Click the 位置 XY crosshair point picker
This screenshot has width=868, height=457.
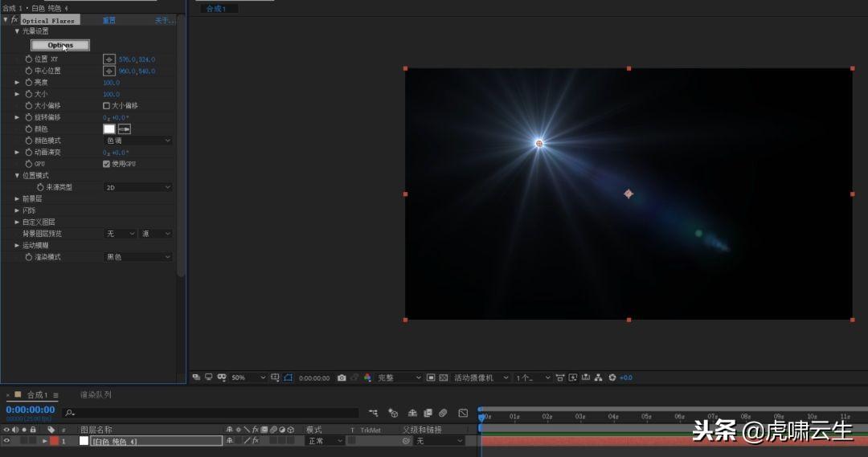109,59
